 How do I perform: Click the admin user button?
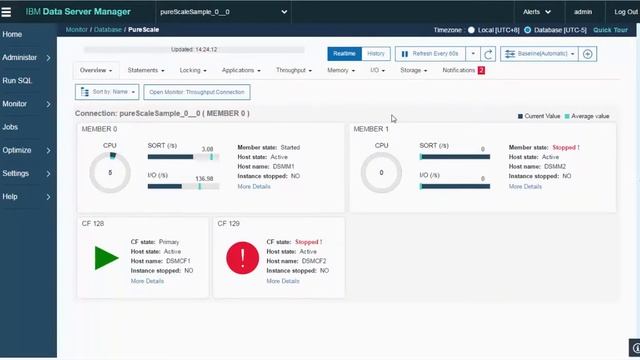(583, 12)
